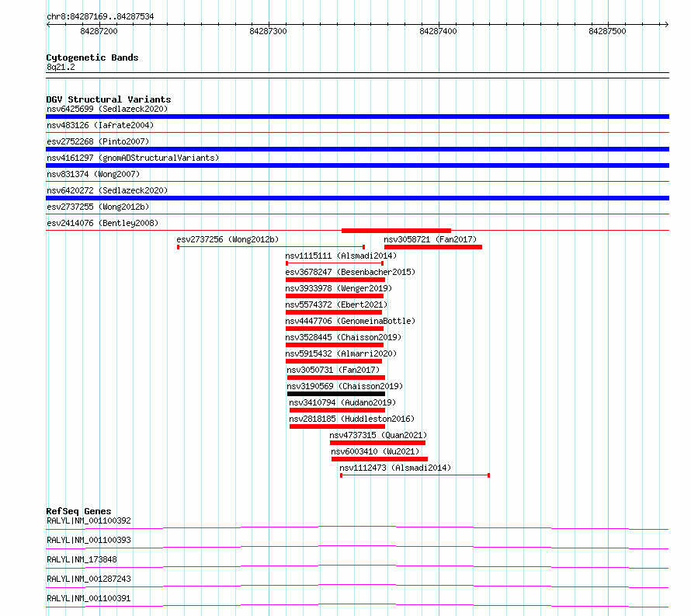691x616 pixels.
Task: Select the black bar for nsv3190569
Action: point(336,394)
